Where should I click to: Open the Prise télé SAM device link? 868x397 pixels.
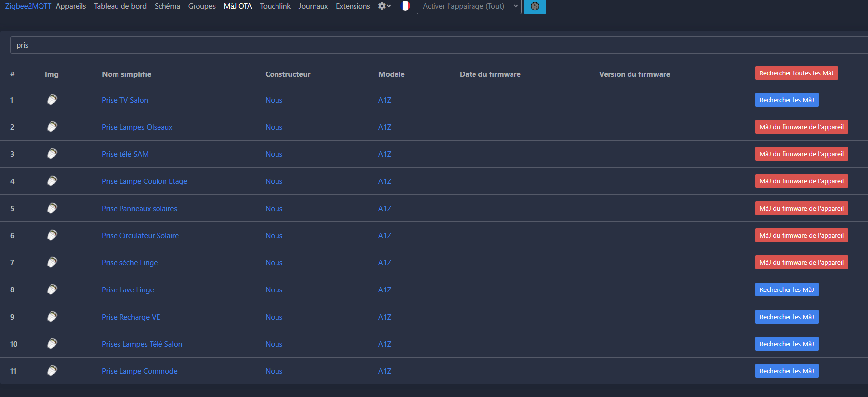pos(125,154)
